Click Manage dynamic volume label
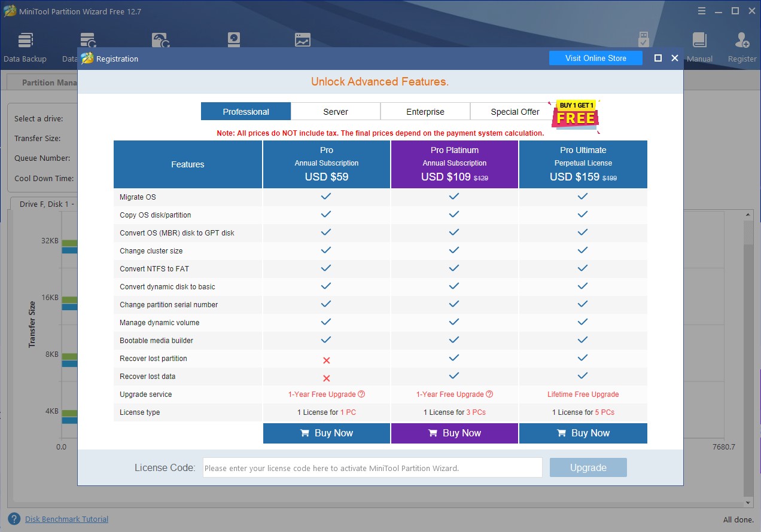761x532 pixels. (x=160, y=323)
